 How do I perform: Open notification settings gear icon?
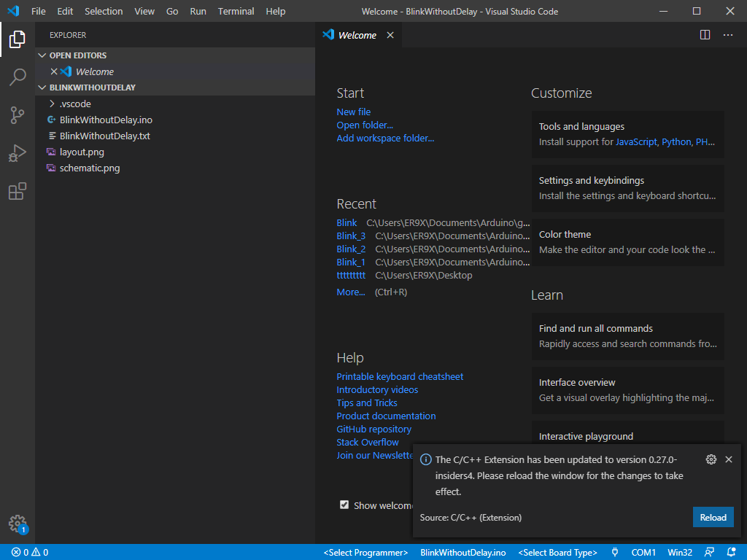pos(711,459)
